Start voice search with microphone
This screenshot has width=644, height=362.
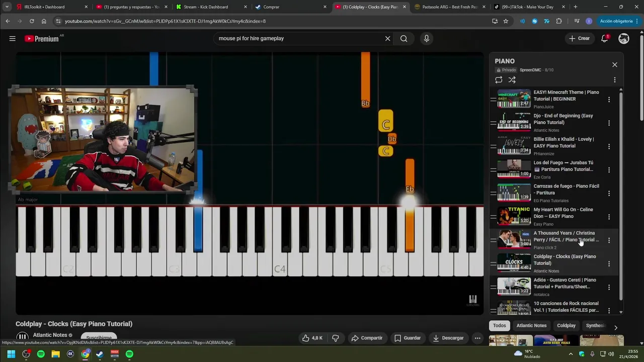pyautogui.click(x=427, y=39)
